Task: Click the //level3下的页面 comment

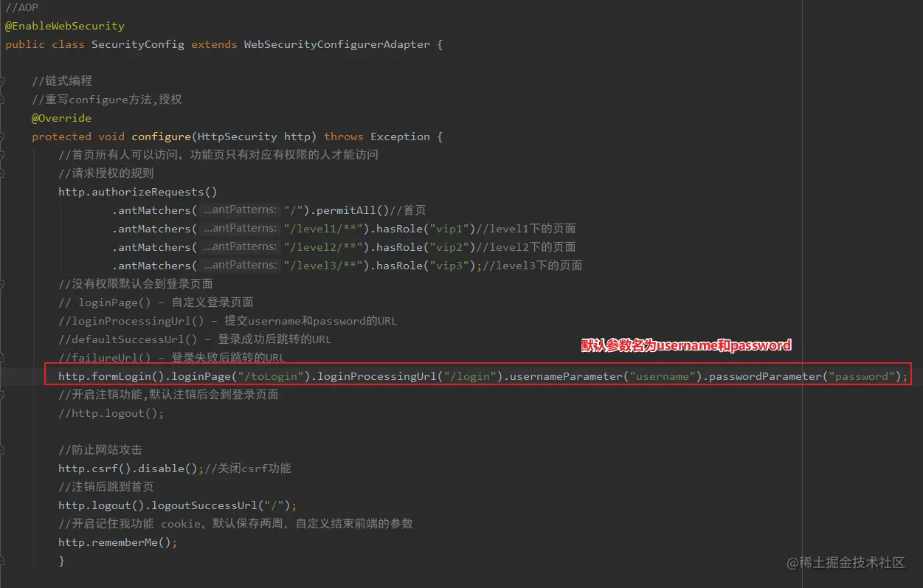Action: click(533, 266)
